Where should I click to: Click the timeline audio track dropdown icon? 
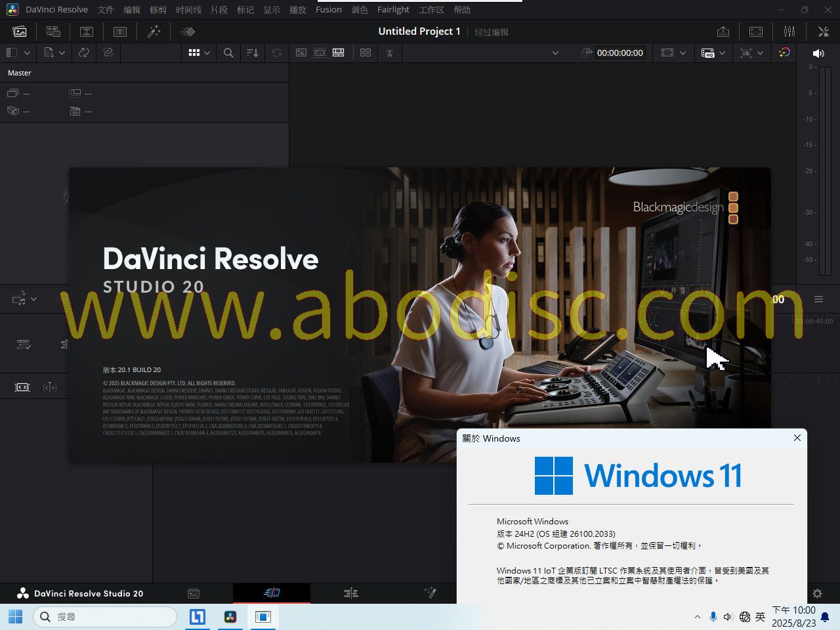[24, 299]
